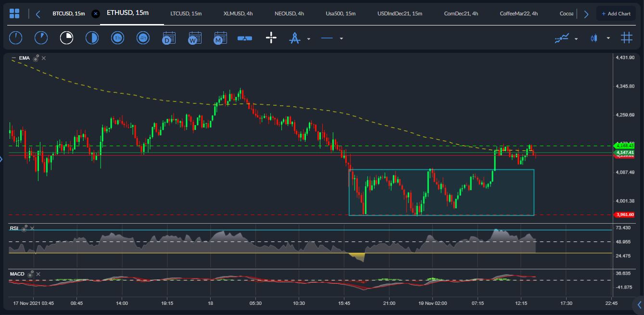Select the 15 minute quarter-circle timeframe

tap(66, 38)
